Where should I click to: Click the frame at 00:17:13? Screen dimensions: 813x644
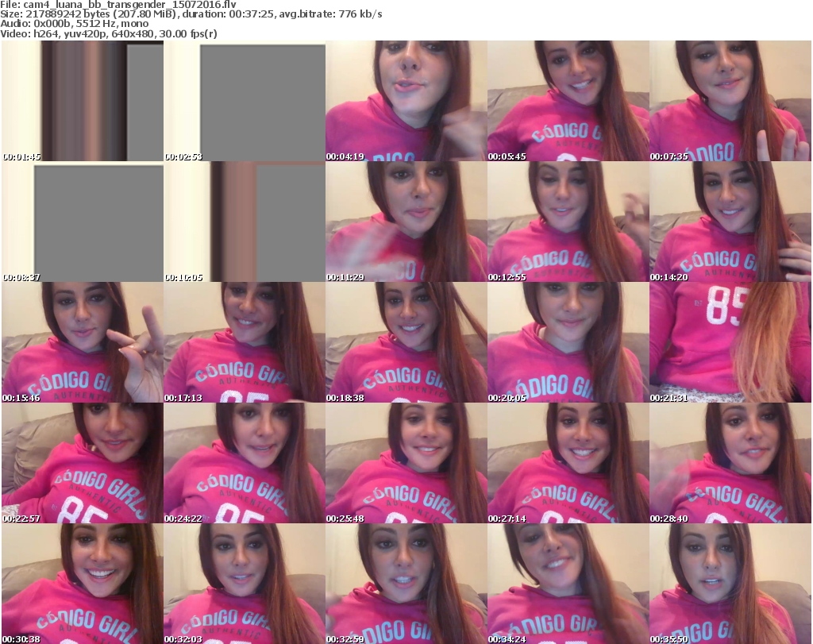(x=245, y=342)
